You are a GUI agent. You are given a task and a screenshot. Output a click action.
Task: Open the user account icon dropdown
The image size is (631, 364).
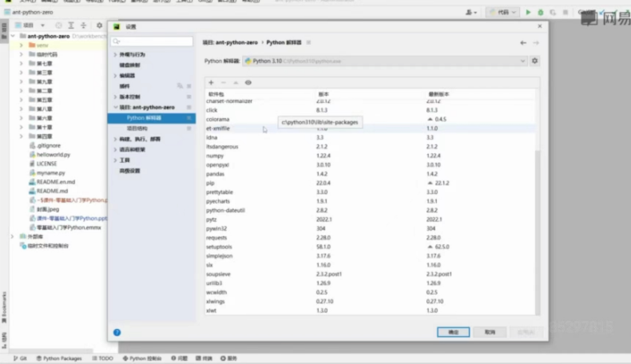tap(470, 13)
